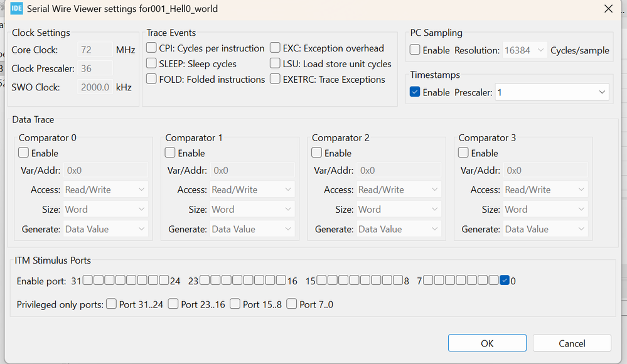627x364 pixels.
Task: Enable Comparator 0 data trace
Action: pos(24,153)
